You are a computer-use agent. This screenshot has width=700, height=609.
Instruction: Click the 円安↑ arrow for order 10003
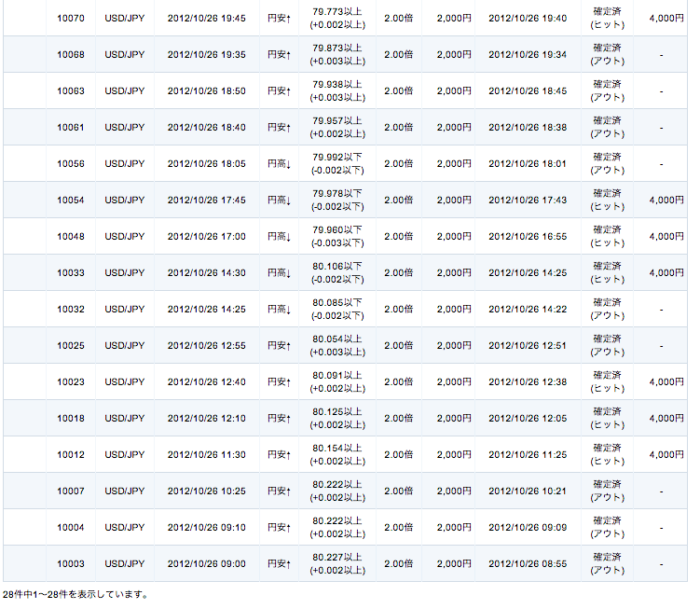(x=279, y=564)
